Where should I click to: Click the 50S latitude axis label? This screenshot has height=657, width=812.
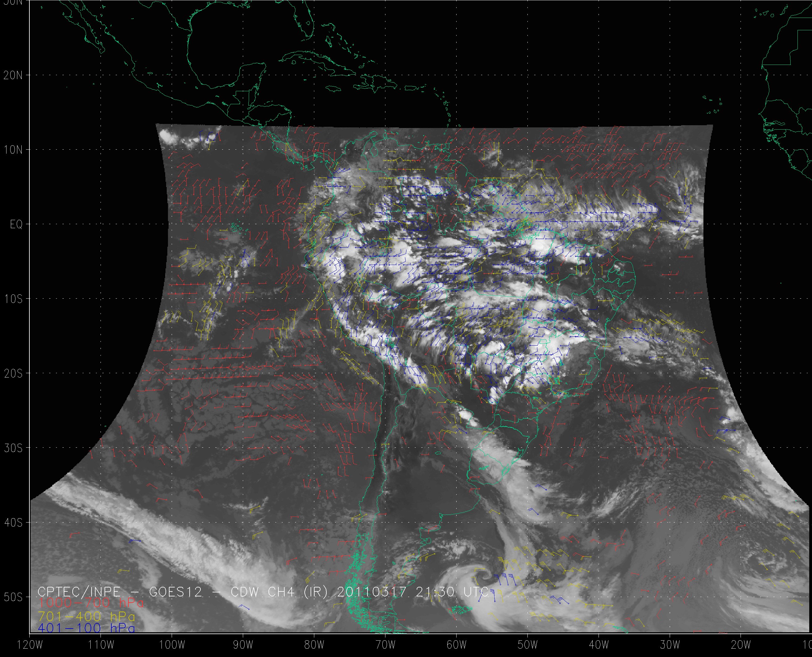pos(13,597)
